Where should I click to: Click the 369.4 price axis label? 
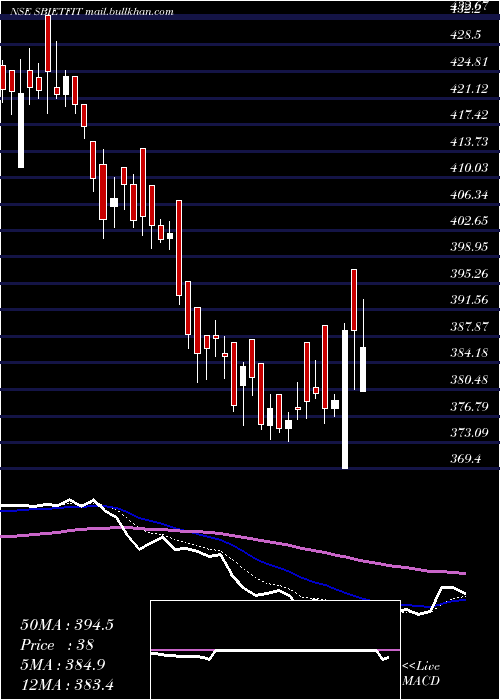click(x=466, y=459)
